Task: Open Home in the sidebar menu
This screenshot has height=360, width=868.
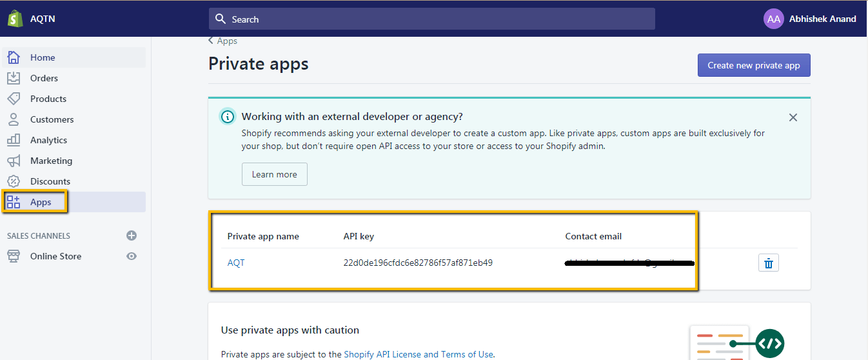Action: pos(74,57)
